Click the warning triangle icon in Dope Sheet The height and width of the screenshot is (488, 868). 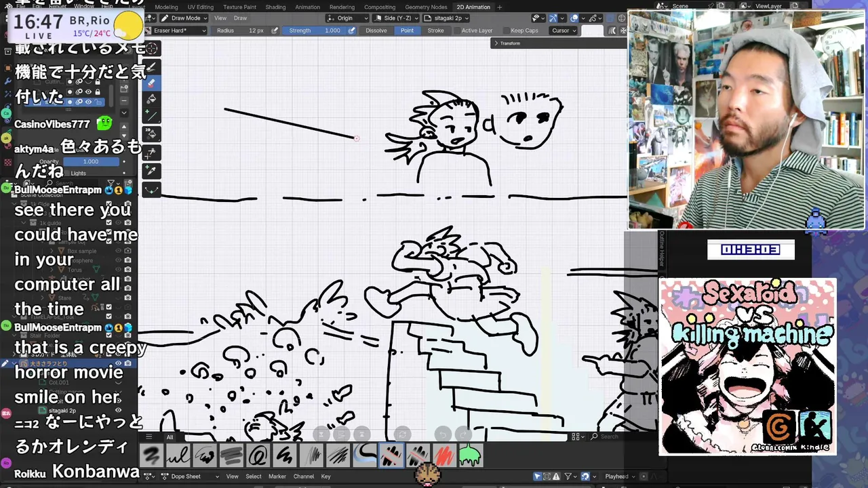(556, 476)
